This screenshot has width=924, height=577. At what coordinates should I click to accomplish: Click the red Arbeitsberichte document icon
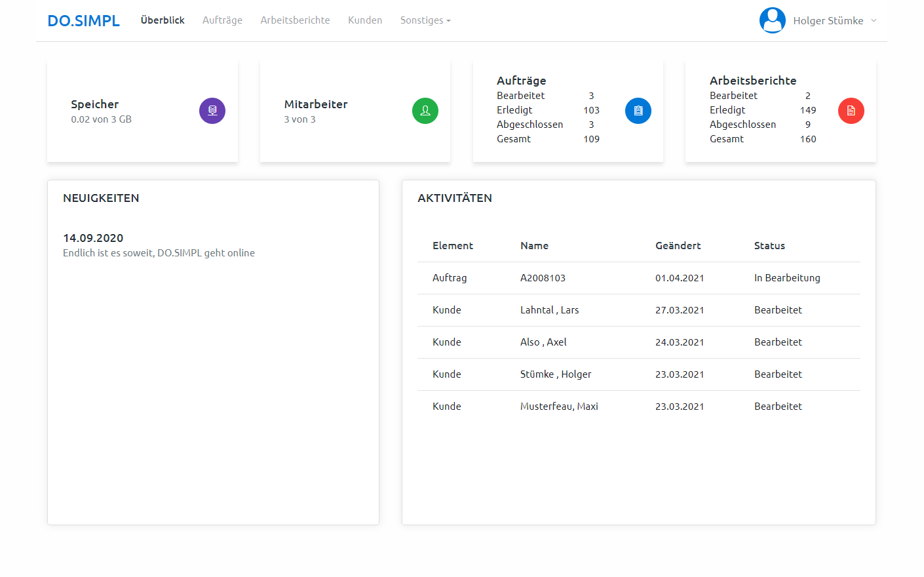851,111
